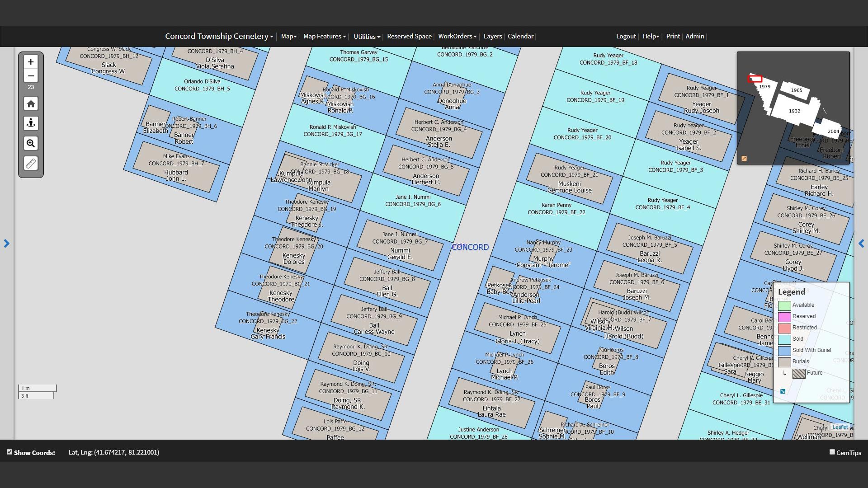This screenshot has width=868, height=488.
Task: Click the 1979 section in minimap
Action: click(x=764, y=87)
